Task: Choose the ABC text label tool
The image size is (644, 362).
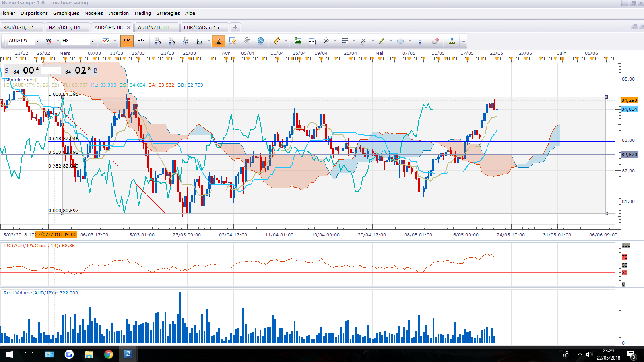Action: click(419, 41)
